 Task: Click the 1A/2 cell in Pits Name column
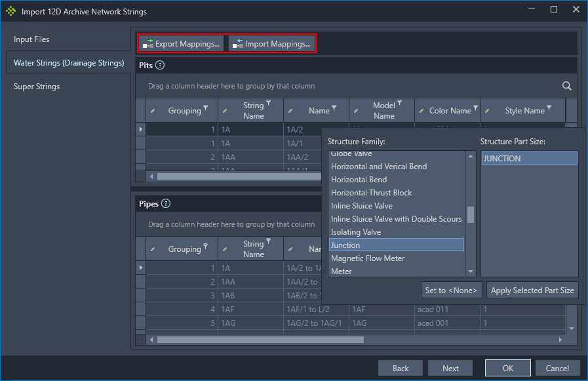pos(316,129)
